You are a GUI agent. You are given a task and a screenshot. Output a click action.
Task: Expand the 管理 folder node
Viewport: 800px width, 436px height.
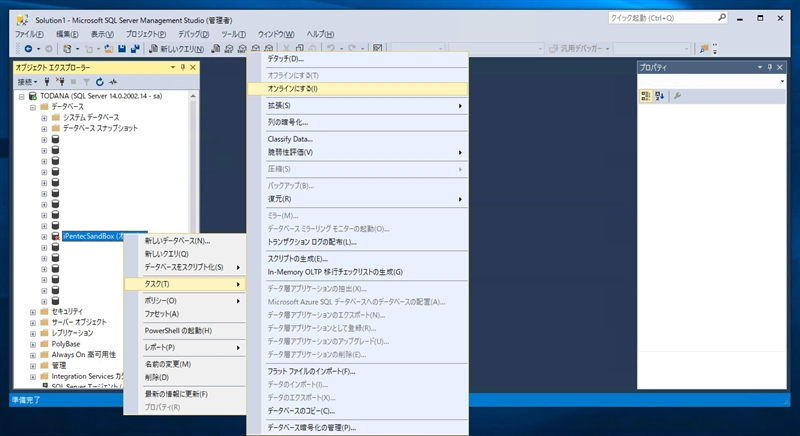click(33, 366)
